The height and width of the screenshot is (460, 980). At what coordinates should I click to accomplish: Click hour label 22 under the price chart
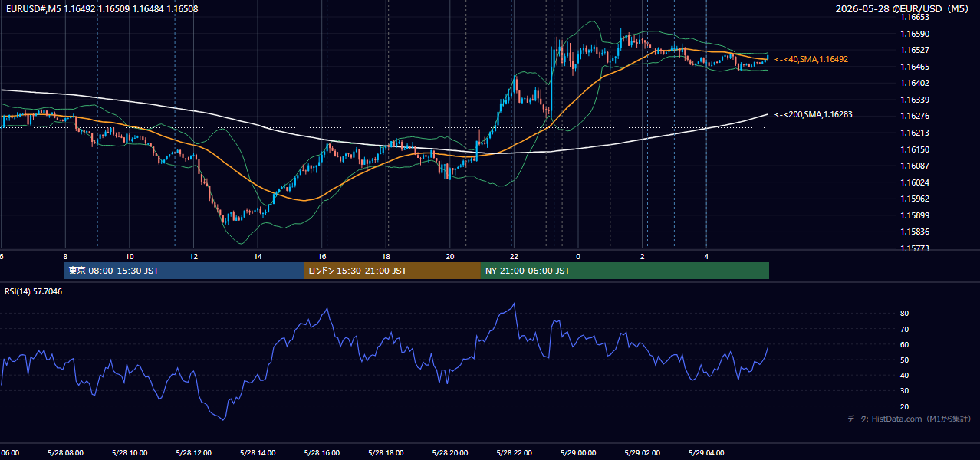coord(514,256)
